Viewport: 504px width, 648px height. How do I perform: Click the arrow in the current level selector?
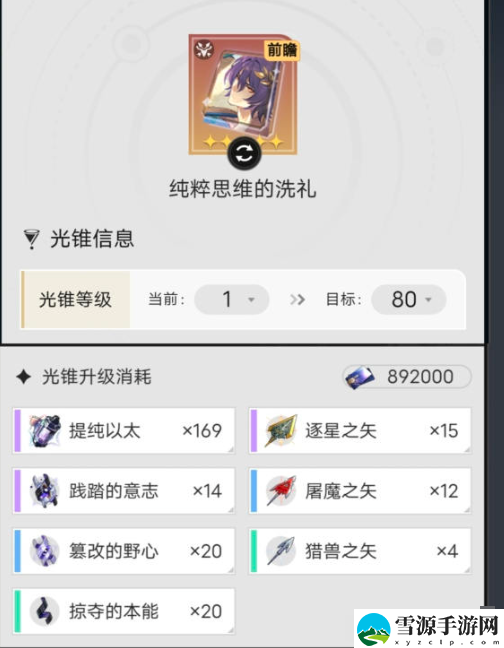coord(251,300)
